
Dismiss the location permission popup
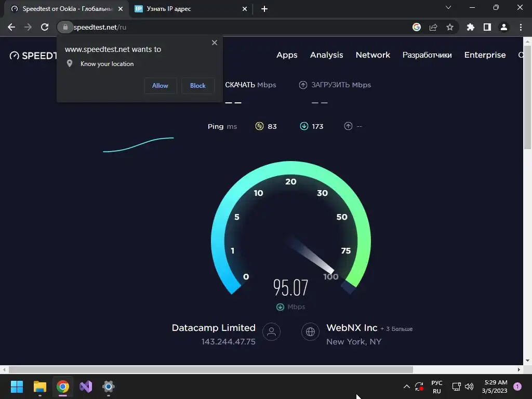pos(215,43)
